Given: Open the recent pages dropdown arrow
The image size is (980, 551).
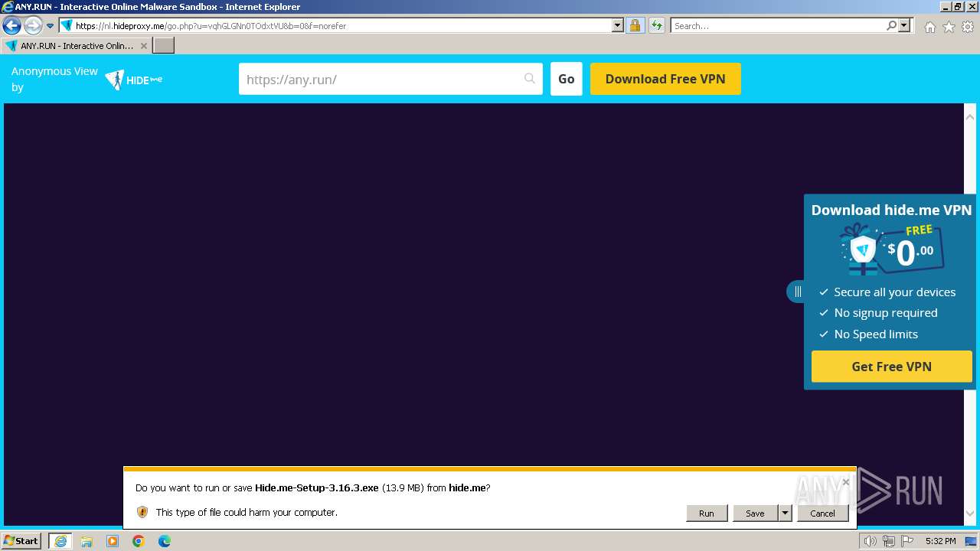Looking at the screenshot, I should (51, 26).
